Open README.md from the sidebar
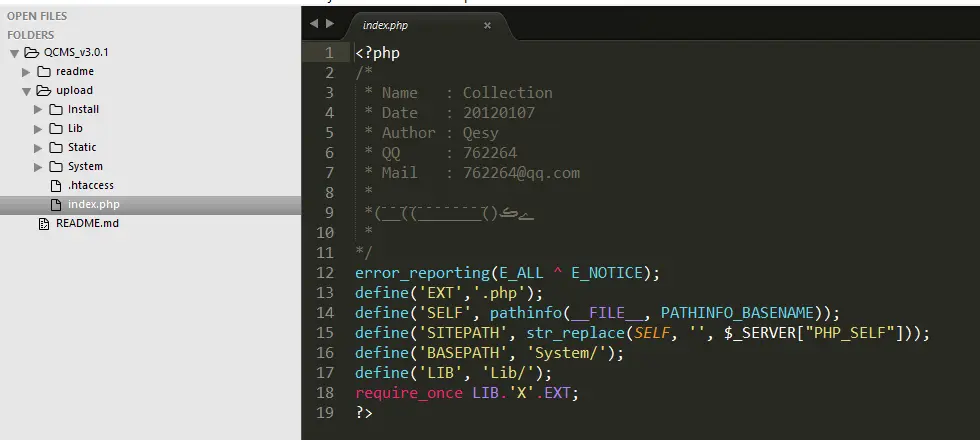This screenshot has width=980, height=440. (x=88, y=223)
